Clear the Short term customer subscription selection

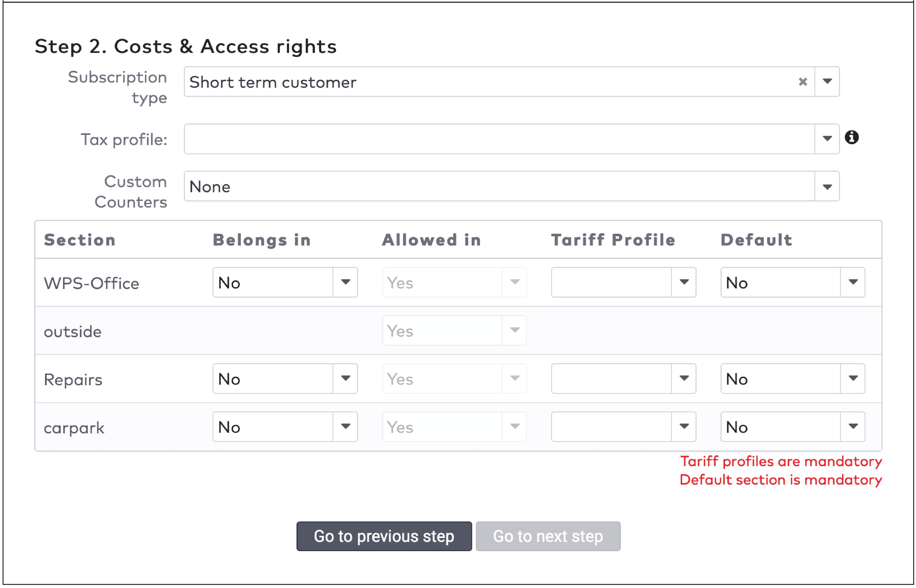tap(803, 82)
